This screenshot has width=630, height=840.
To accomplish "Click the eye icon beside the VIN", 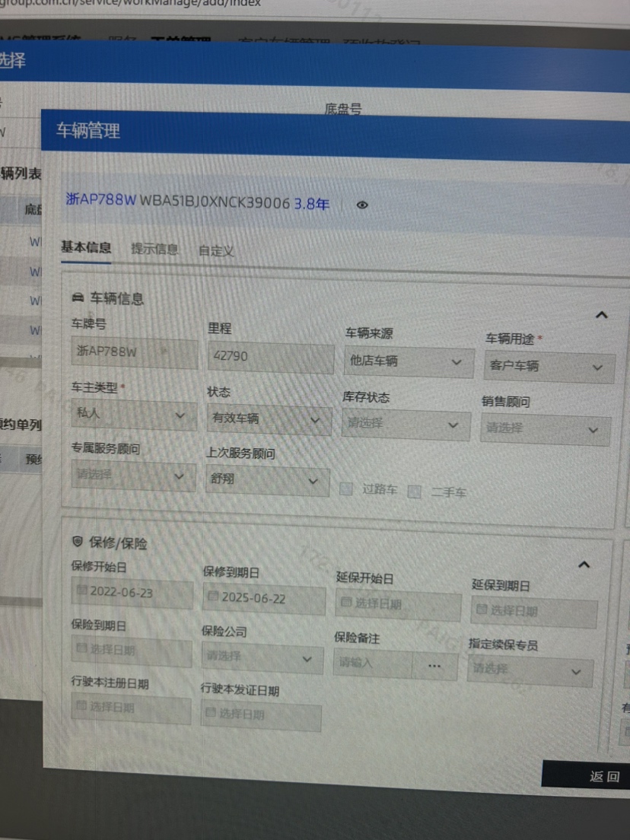I will 362,205.
